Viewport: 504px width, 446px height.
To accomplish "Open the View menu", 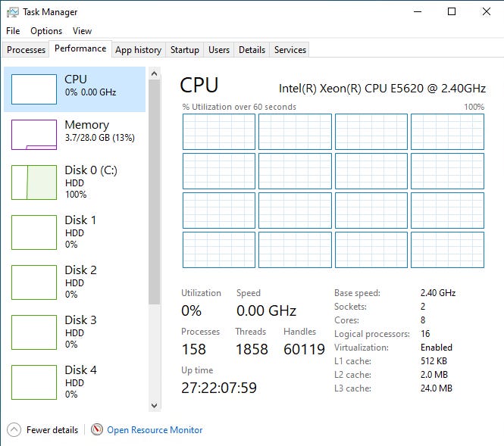I will point(82,31).
